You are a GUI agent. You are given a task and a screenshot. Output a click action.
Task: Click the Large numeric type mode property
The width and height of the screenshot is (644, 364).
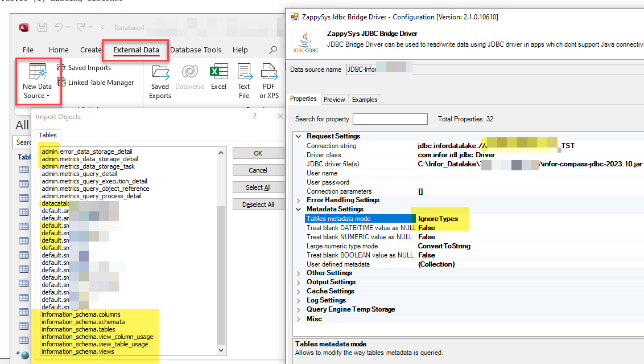(x=474, y=246)
